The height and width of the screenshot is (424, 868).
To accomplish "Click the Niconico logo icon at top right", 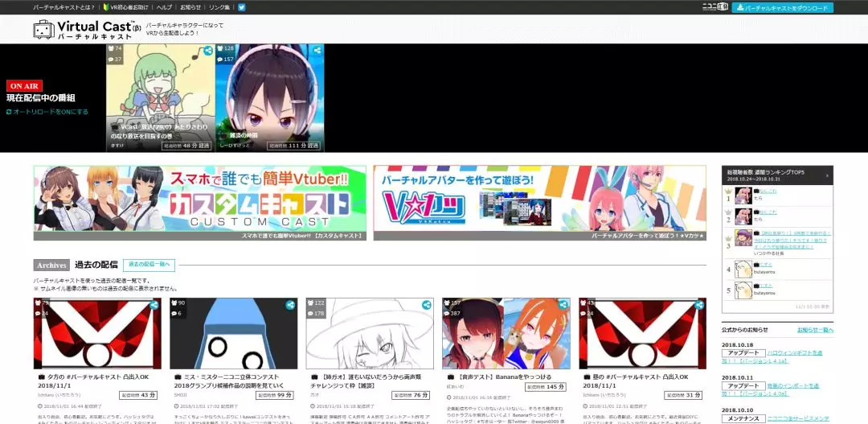I will pyautogui.click(x=714, y=7).
